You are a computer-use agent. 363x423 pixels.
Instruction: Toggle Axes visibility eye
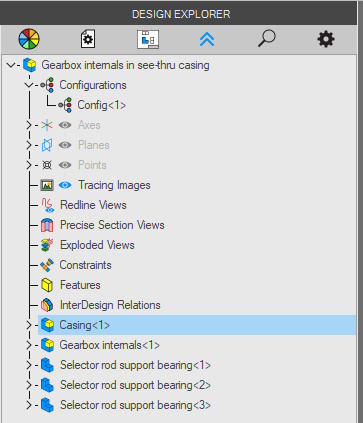pyautogui.click(x=65, y=125)
